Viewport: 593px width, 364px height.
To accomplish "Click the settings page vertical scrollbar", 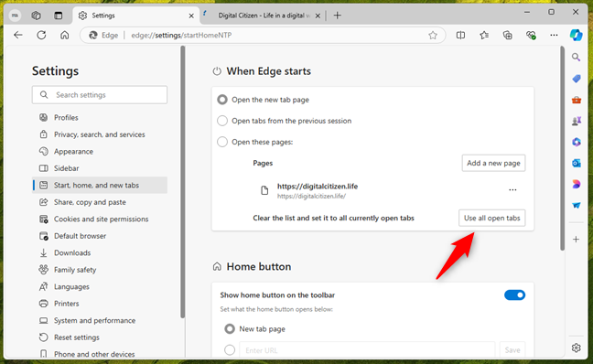I will coord(563,148).
